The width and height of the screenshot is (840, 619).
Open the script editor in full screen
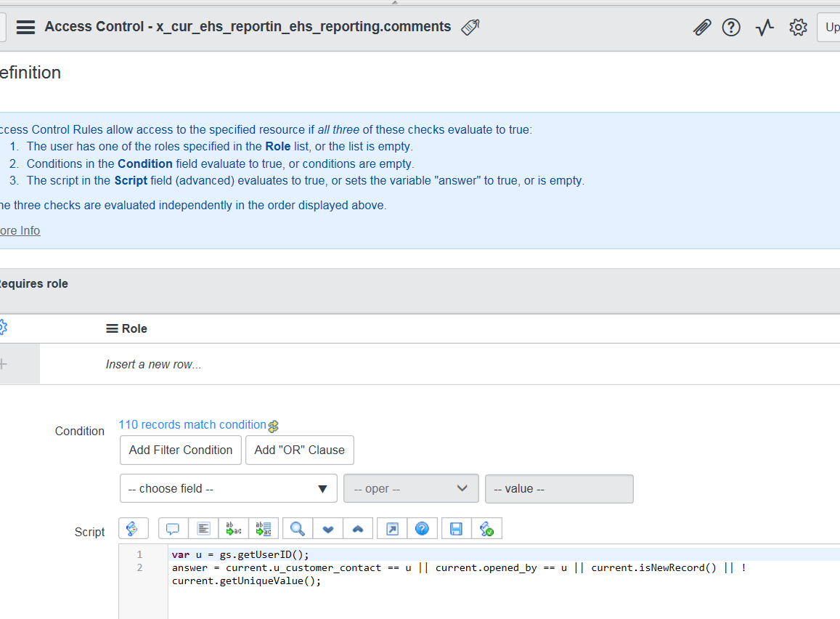pos(391,528)
